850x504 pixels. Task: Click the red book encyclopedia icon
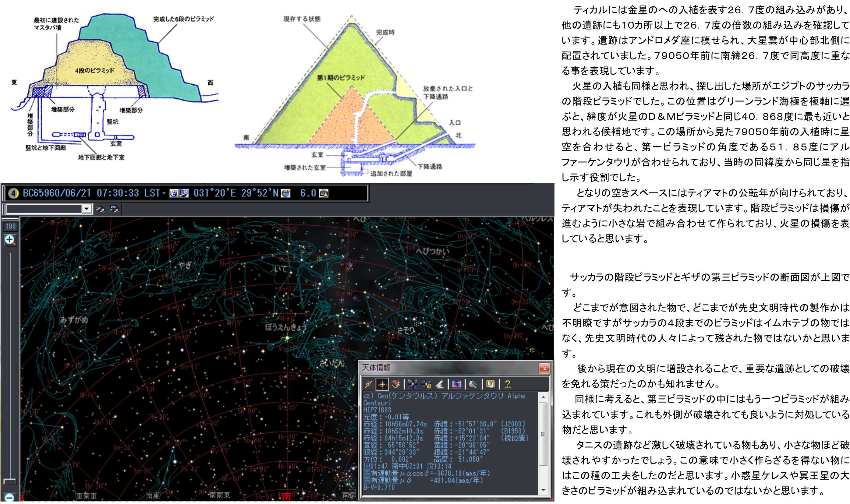(395, 384)
